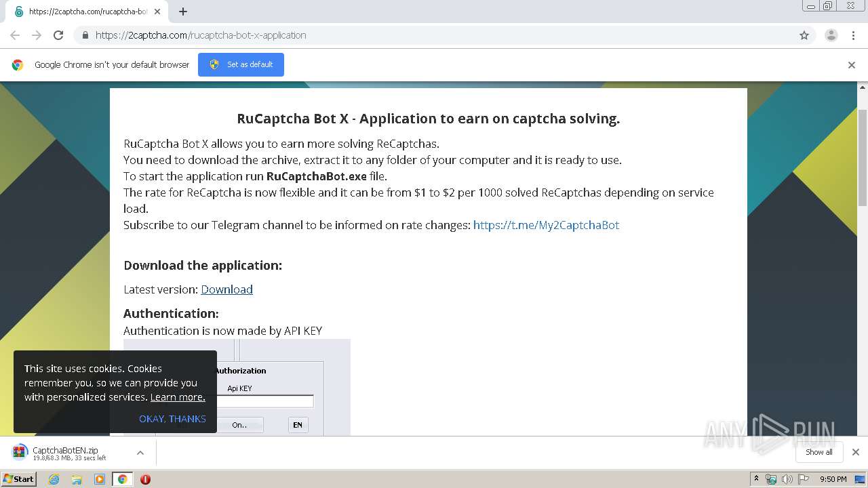
Task: Open the red security icon in the taskbar
Action: (x=145, y=479)
